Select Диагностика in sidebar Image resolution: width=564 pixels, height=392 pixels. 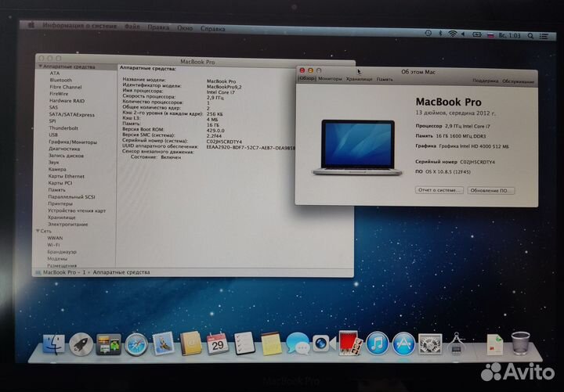[64, 149]
